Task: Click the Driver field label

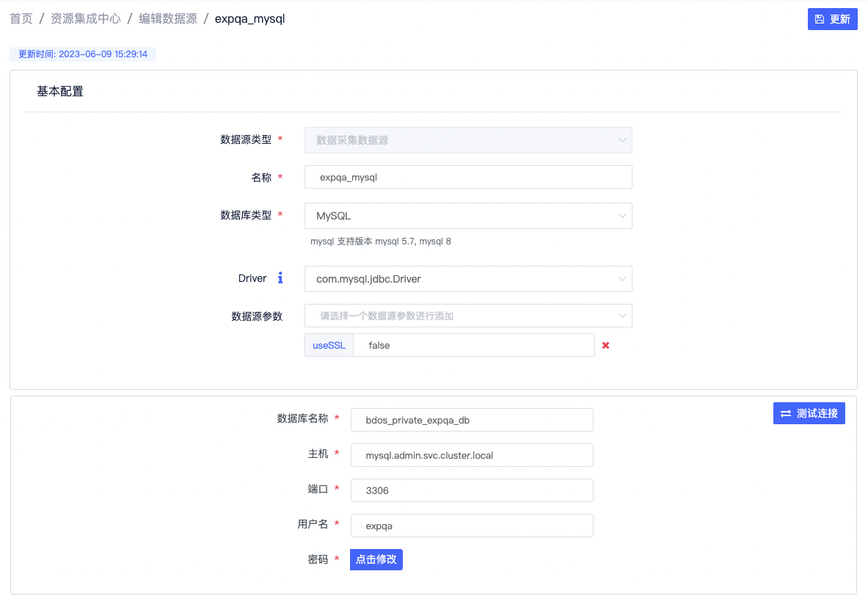Action: [252, 278]
